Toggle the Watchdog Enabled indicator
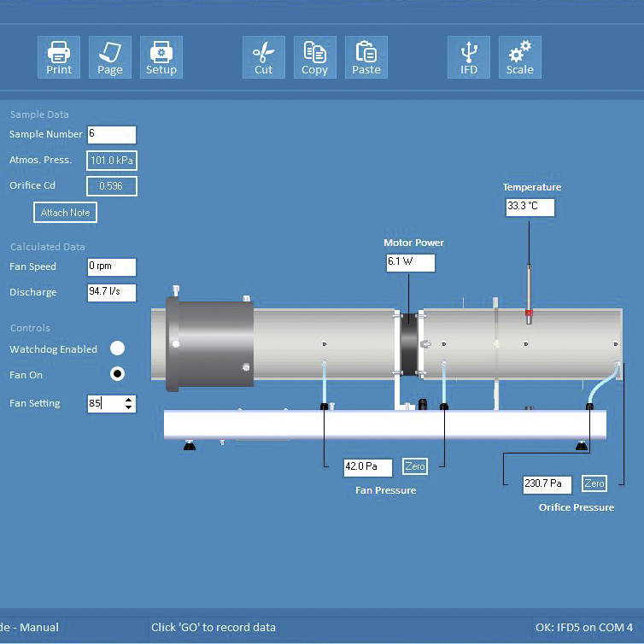The height and width of the screenshot is (644, 644). tap(118, 348)
